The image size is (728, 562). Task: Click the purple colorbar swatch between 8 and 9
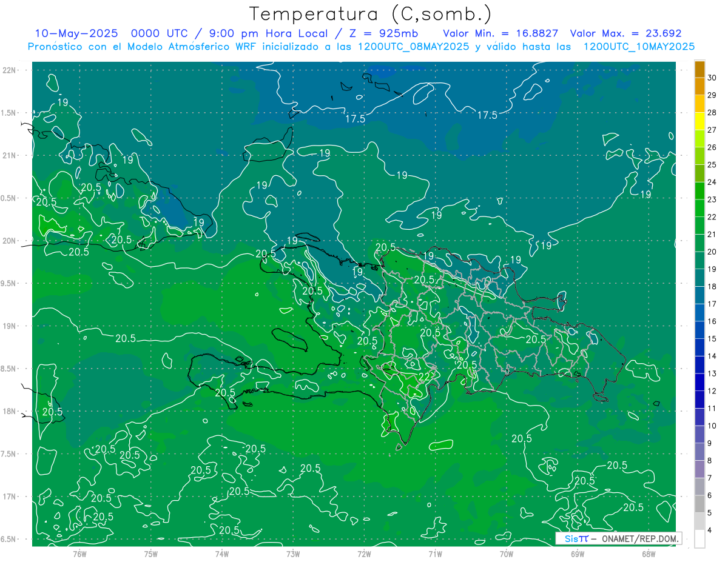point(699,452)
